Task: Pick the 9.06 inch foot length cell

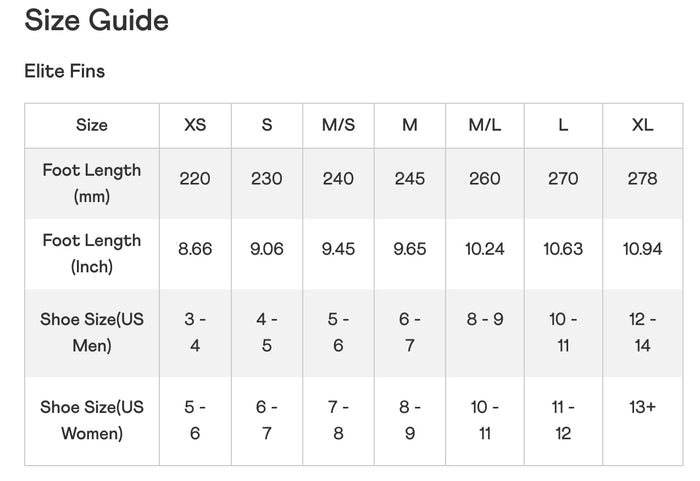Action: 267,249
